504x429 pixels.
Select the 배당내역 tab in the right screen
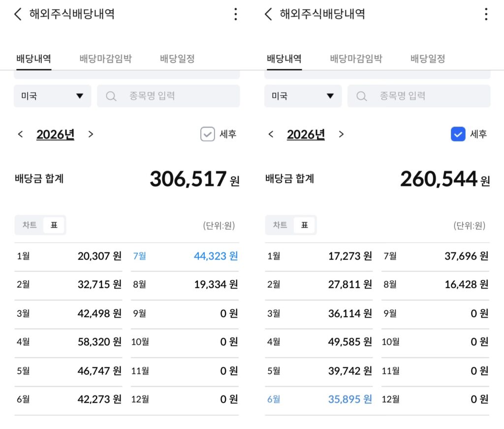click(x=284, y=59)
